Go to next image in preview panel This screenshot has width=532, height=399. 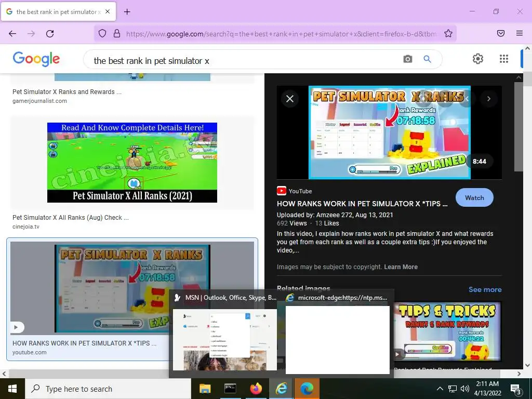[488, 99]
